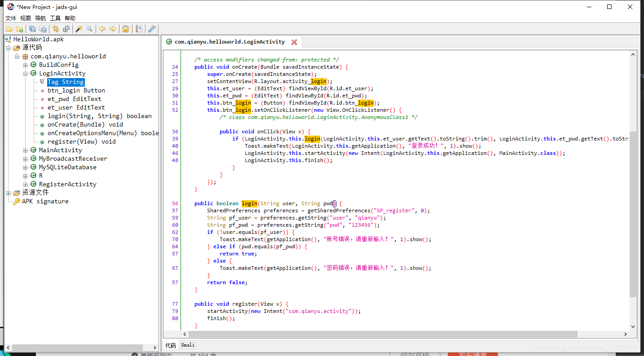Image resolution: width=644 pixels, height=356 pixels.
Task: Click "return true;" statement in login method
Action: coord(238,254)
